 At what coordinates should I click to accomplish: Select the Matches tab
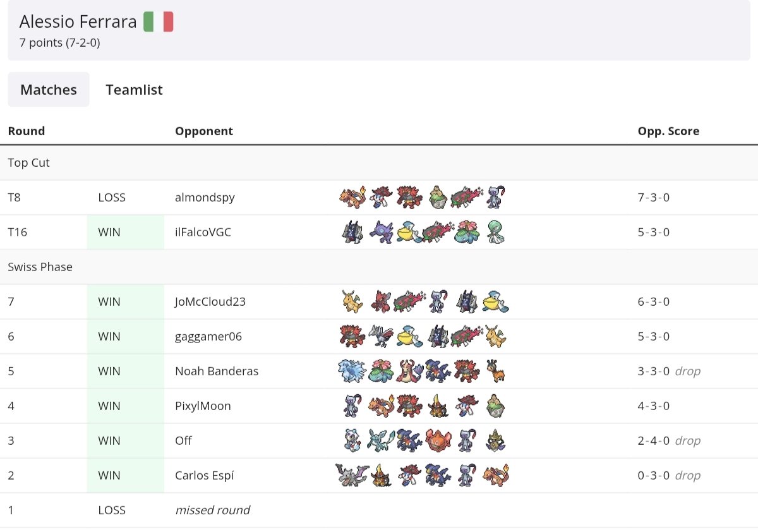49,90
